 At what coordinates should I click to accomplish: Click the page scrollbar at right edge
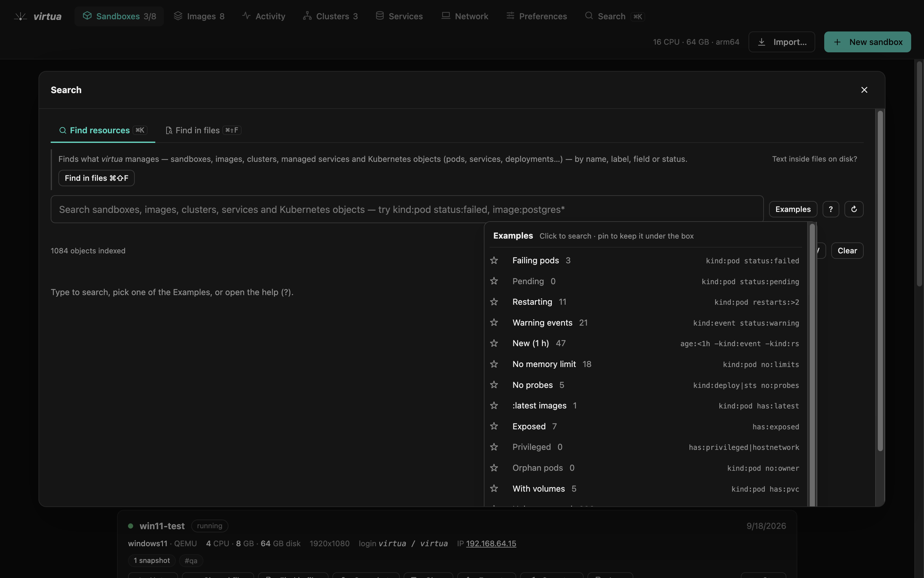(x=919, y=174)
